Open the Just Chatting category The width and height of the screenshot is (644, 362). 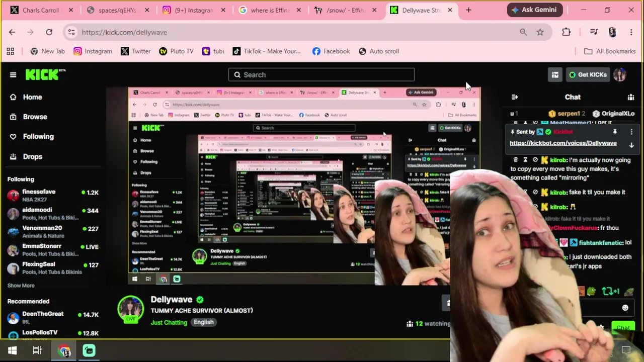coord(169,322)
